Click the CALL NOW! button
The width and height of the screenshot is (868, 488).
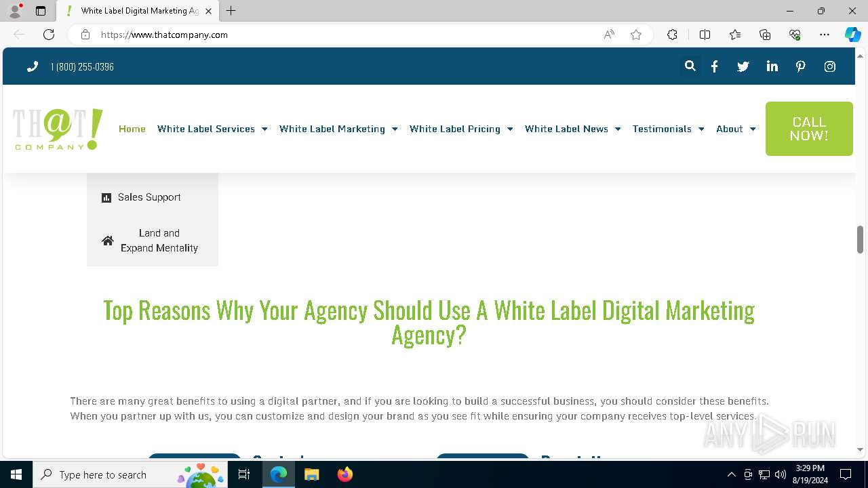[x=809, y=129]
